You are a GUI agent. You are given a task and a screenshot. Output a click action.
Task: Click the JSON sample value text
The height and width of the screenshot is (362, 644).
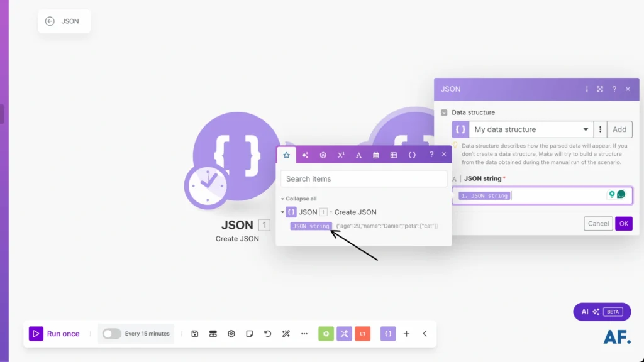(387, 226)
